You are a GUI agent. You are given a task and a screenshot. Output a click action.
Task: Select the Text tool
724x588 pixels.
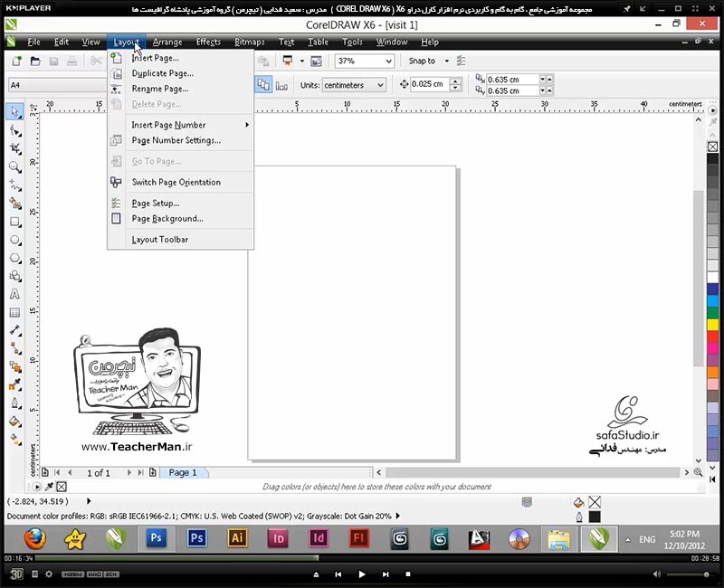coord(14,294)
